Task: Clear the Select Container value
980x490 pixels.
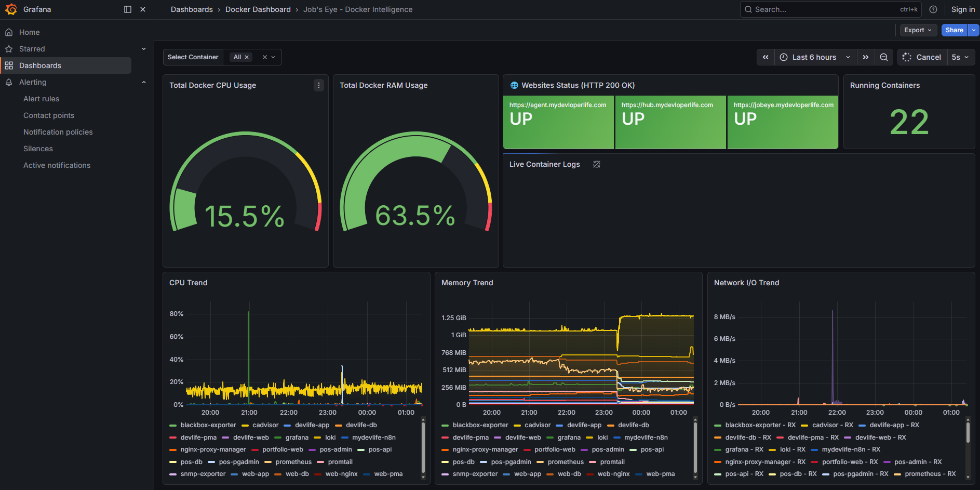Action: (265, 57)
